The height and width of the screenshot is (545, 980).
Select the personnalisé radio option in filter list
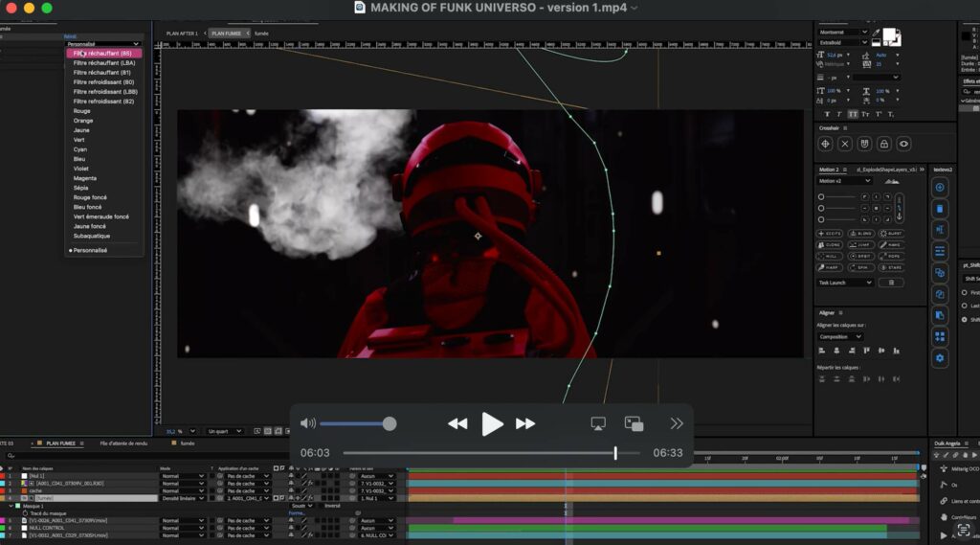point(88,250)
